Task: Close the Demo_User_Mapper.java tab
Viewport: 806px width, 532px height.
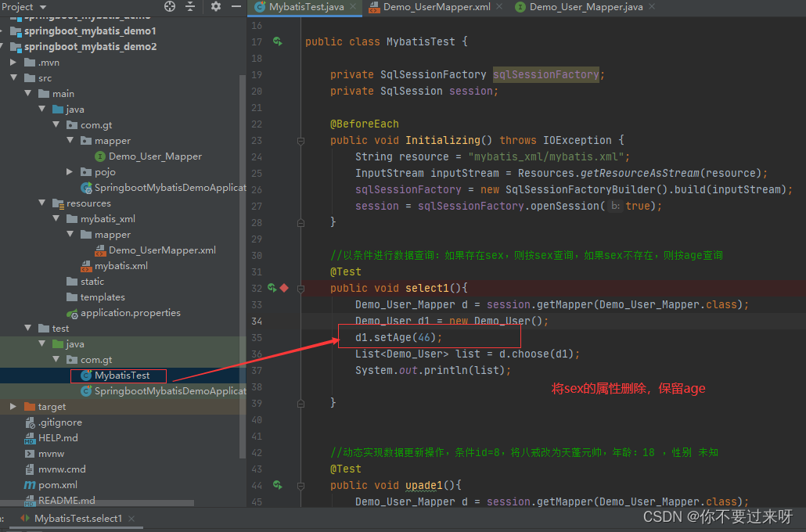Action: 652,7
